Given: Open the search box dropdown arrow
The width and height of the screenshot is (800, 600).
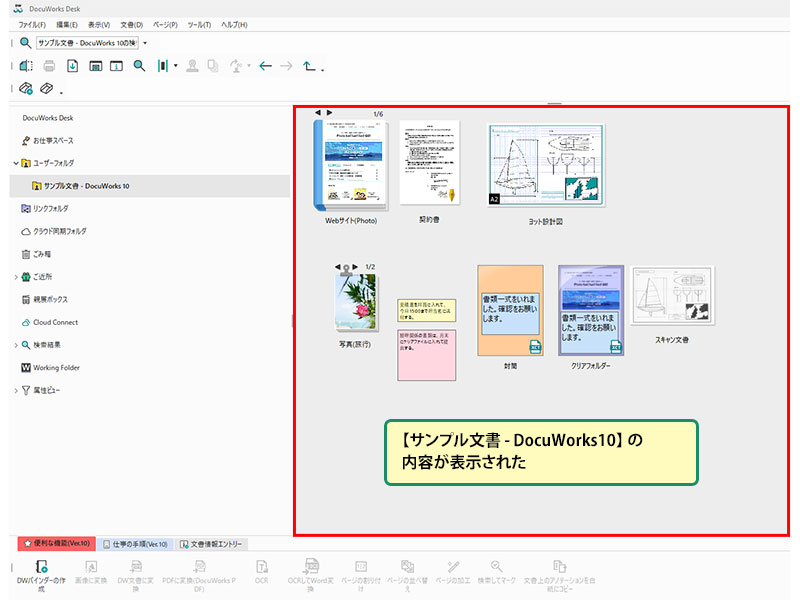Looking at the screenshot, I should coord(145,43).
